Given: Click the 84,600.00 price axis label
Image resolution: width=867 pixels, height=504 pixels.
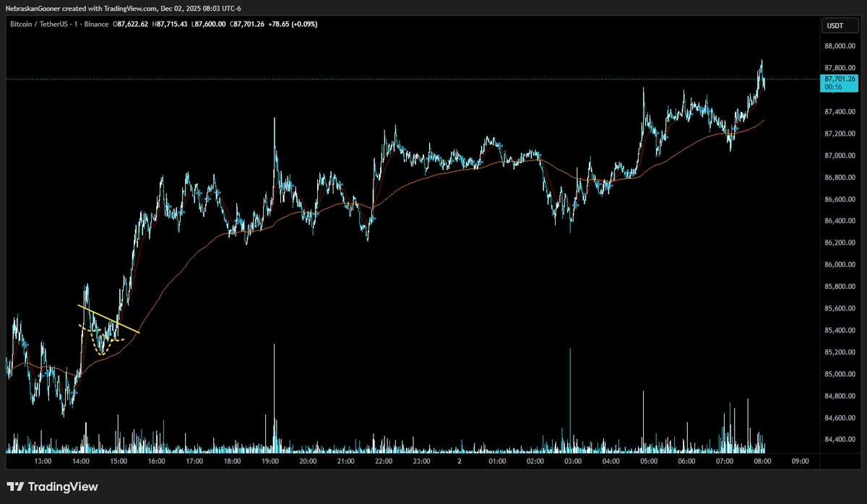Looking at the screenshot, I should coord(839,418).
